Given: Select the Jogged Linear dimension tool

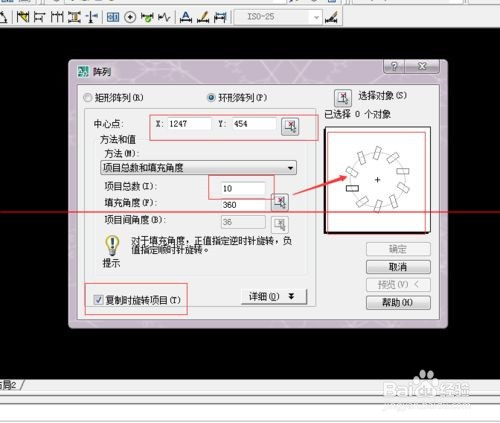Looking at the screenshot, I should [x=164, y=17].
